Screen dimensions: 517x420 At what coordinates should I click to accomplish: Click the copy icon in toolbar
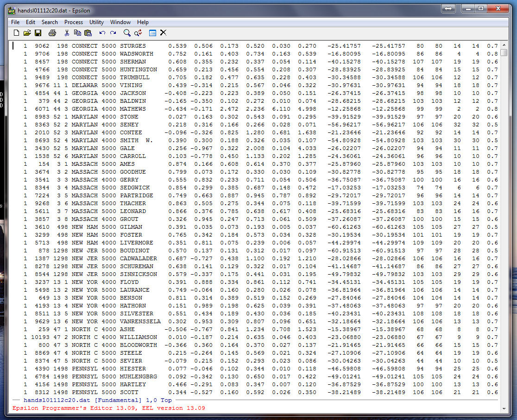pyautogui.click(x=77, y=33)
